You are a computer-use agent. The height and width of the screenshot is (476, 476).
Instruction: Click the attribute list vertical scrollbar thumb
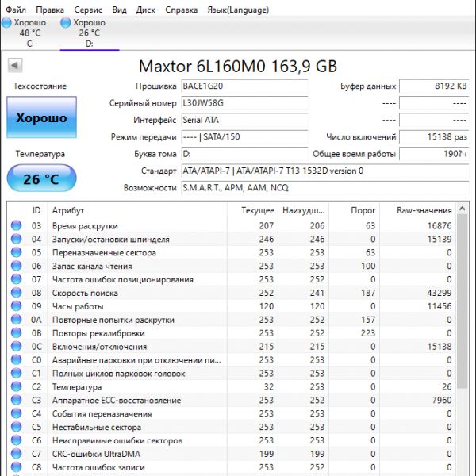[463, 301]
